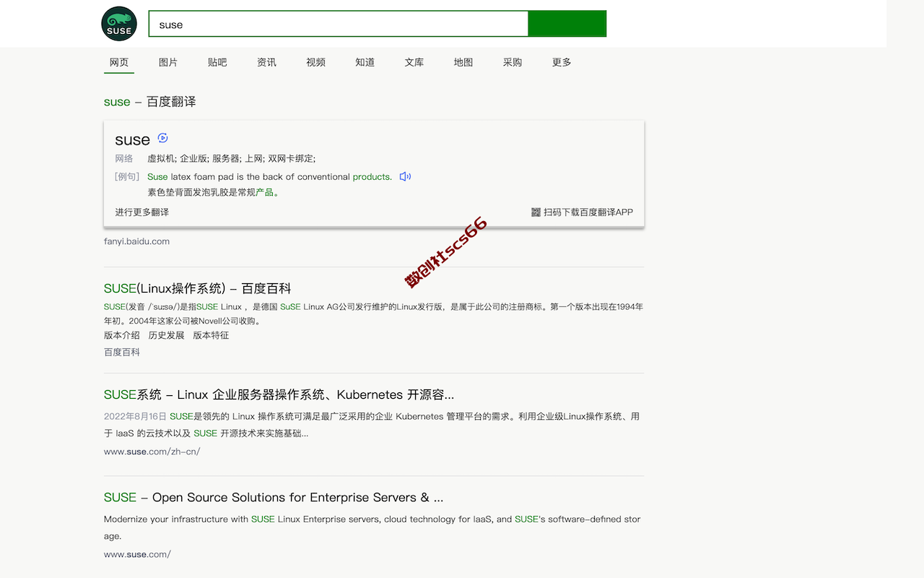Screen dimensions: 924x578
Task: Click 百度百科 source label
Action: pyautogui.click(x=122, y=352)
